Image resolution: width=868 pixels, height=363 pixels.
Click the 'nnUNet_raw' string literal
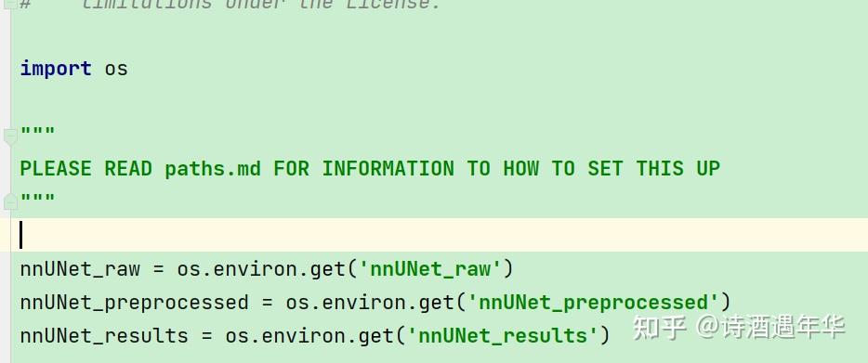click(x=430, y=269)
